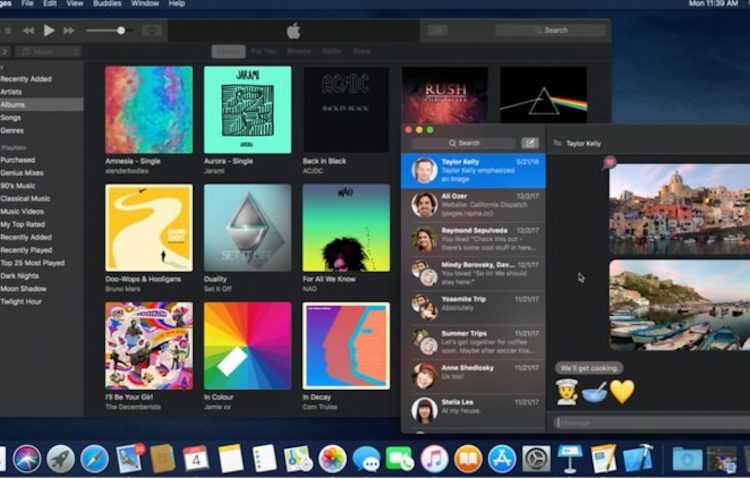The width and height of the screenshot is (750, 478).
Task: Select Artists in the iTunes sidebar
Action: point(41,92)
